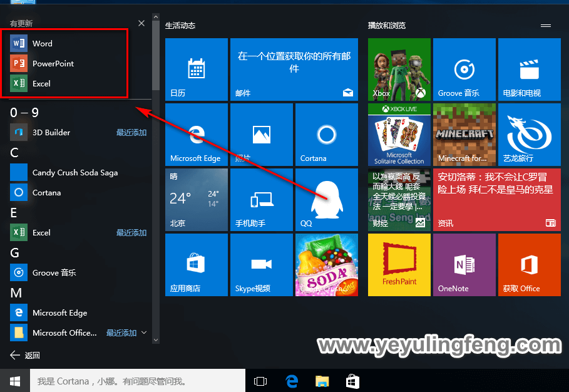Launch the QQ tile
Screen dimensions: 569x392
pyautogui.click(x=327, y=200)
